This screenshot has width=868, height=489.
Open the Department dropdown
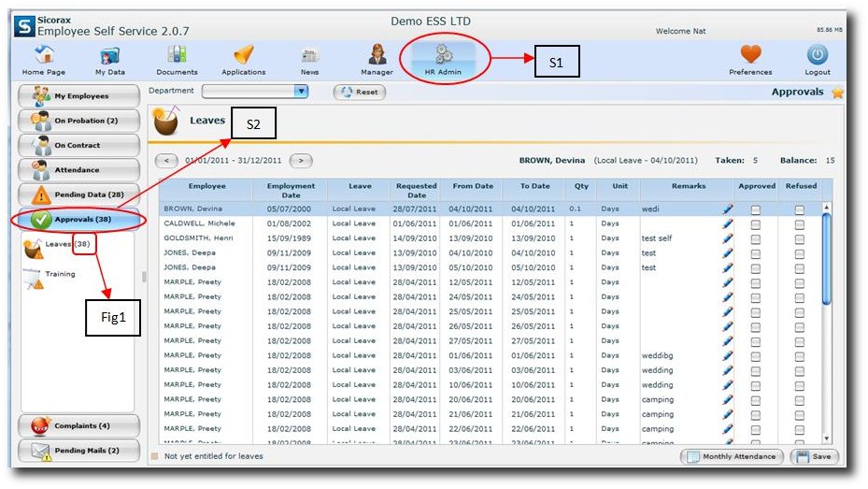click(x=301, y=92)
